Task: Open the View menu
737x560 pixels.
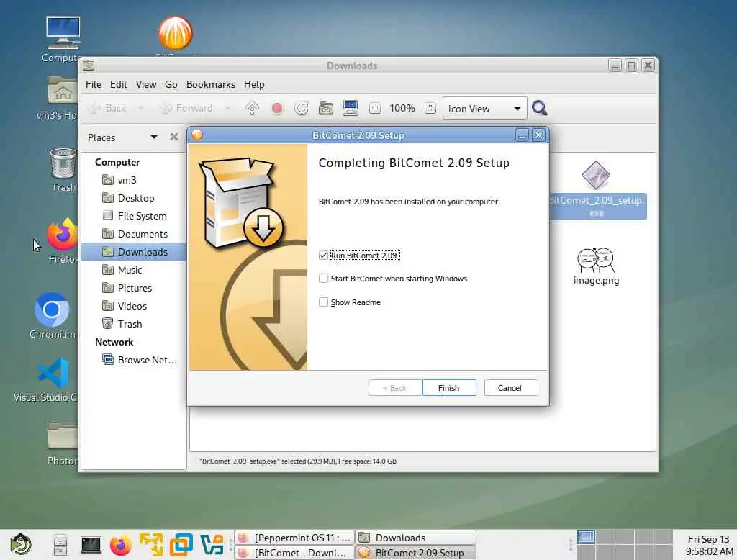Action: (146, 85)
